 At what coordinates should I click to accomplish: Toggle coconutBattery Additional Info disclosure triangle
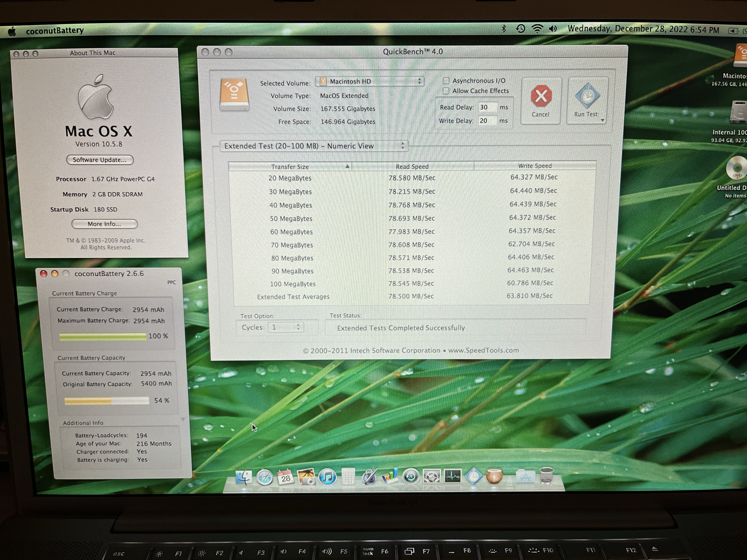pos(183,419)
